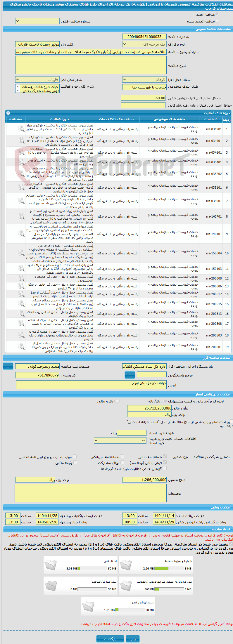Click ellipsis button beside مسئول ثبت مناقصه
The height and width of the screenshot is (644, 233).
(x=8, y=366)
